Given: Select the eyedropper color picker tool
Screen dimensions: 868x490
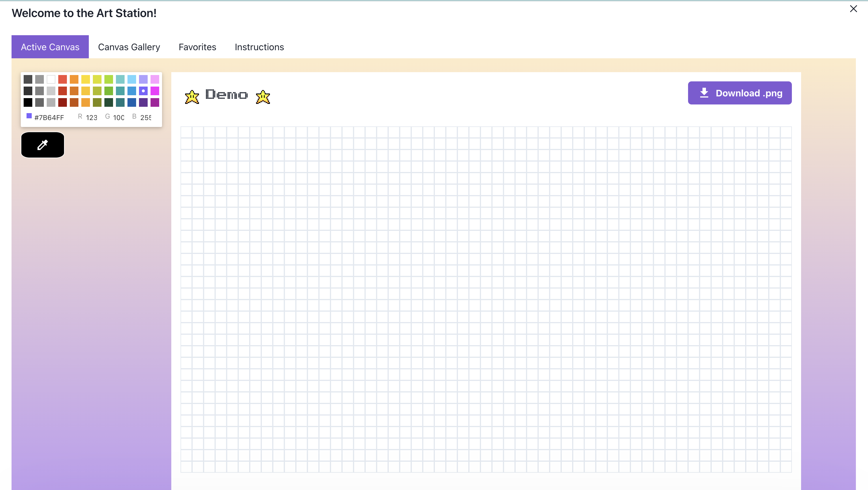Looking at the screenshot, I should pyautogui.click(x=42, y=145).
